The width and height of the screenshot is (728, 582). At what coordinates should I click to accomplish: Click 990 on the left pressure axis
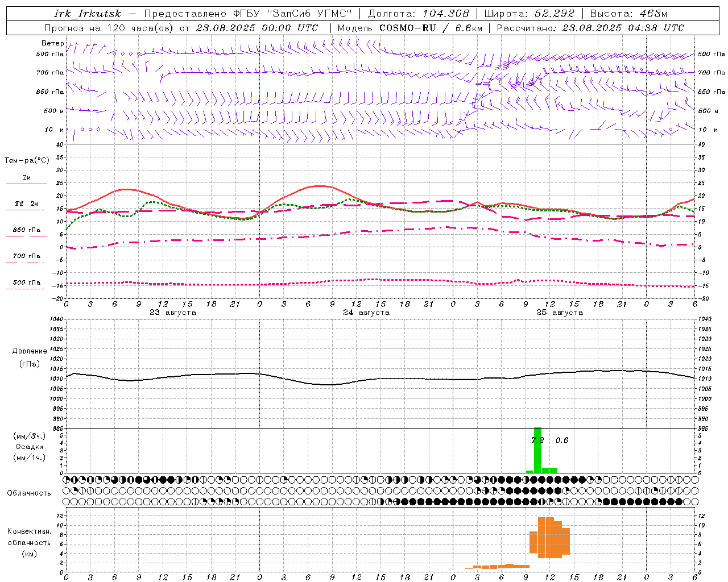[x=58, y=419]
